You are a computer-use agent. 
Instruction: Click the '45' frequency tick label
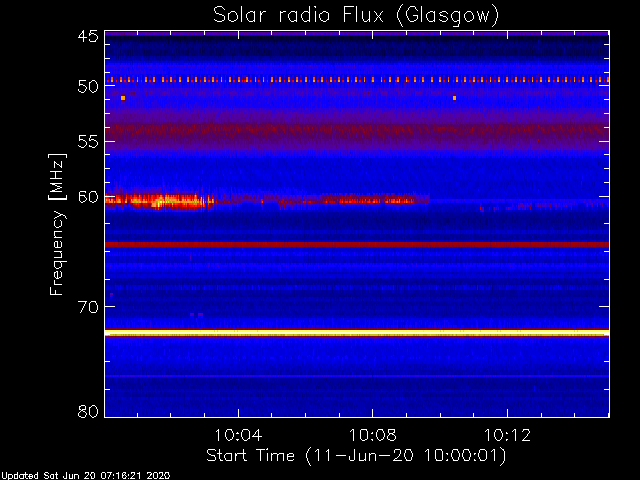click(x=88, y=36)
